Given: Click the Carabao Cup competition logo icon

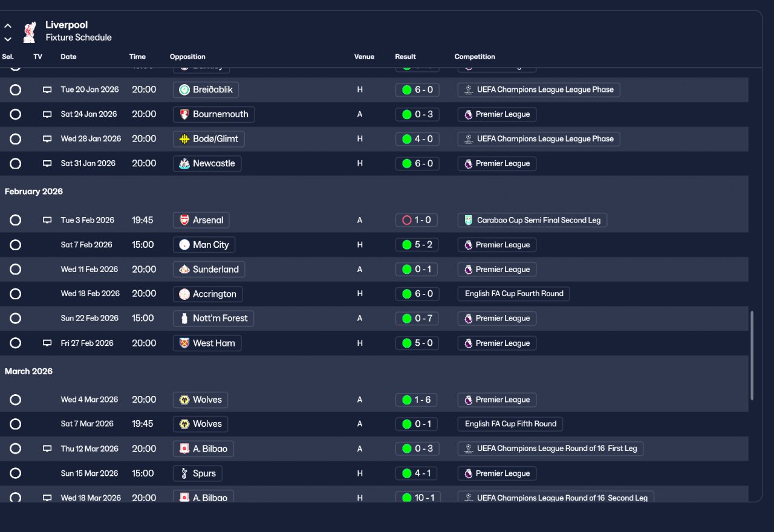Looking at the screenshot, I should pos(468,220).
